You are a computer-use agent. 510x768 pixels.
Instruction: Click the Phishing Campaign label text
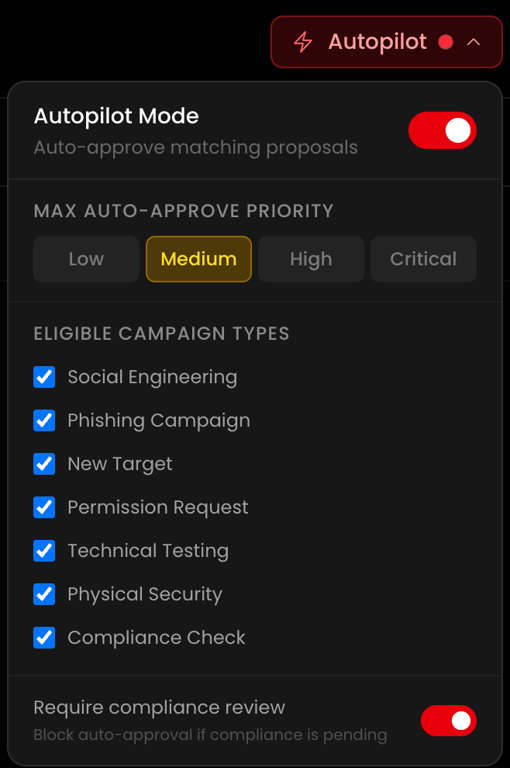coord(159,421)
